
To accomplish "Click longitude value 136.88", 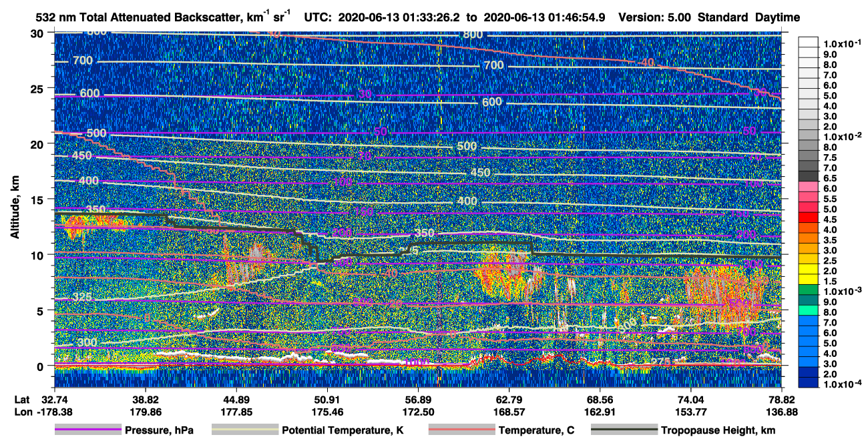I will [x=782, y=412].
